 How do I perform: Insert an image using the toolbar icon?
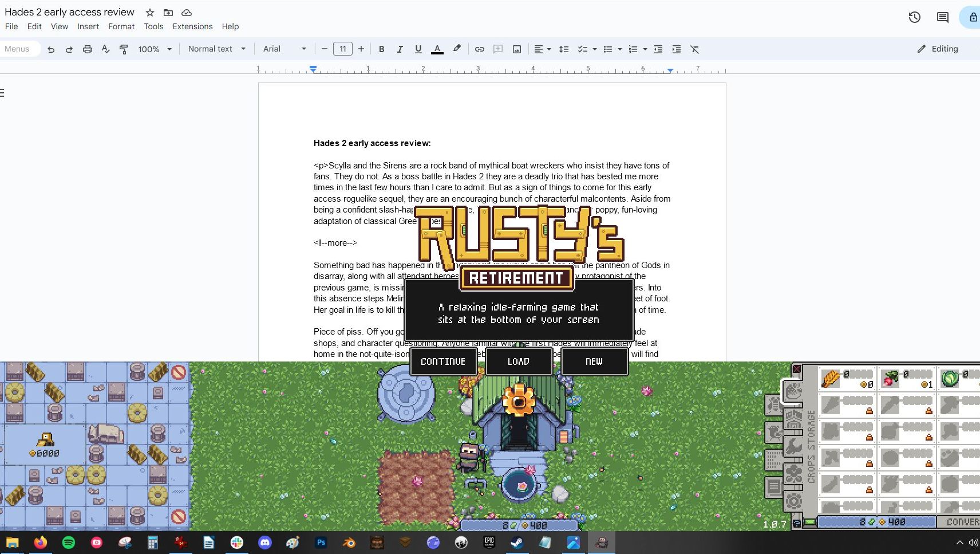point(516,49)
